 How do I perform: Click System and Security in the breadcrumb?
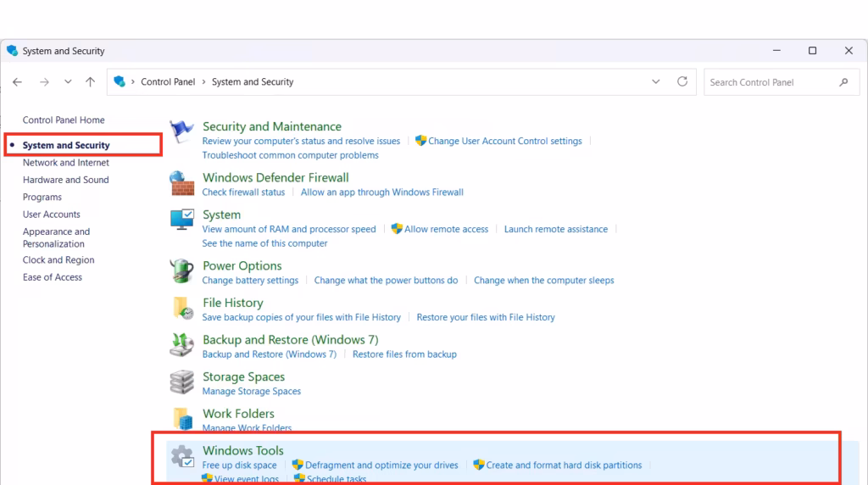tap(253, 82)
